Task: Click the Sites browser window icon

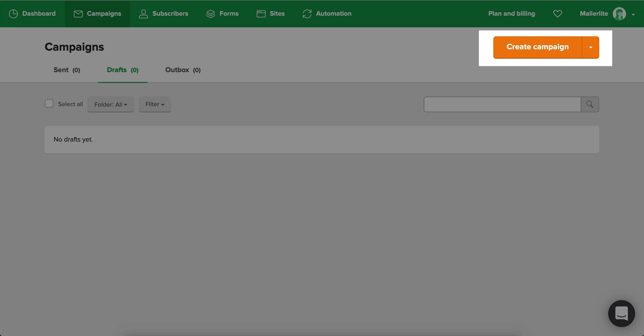Action: pyautogui.click(x=261, y=14)
